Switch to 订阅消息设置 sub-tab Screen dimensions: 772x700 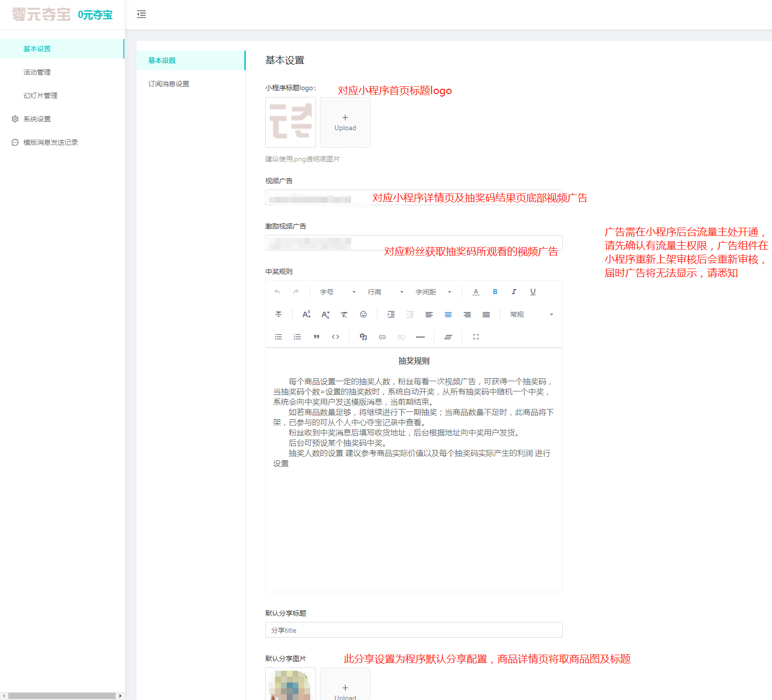(191, 84)
